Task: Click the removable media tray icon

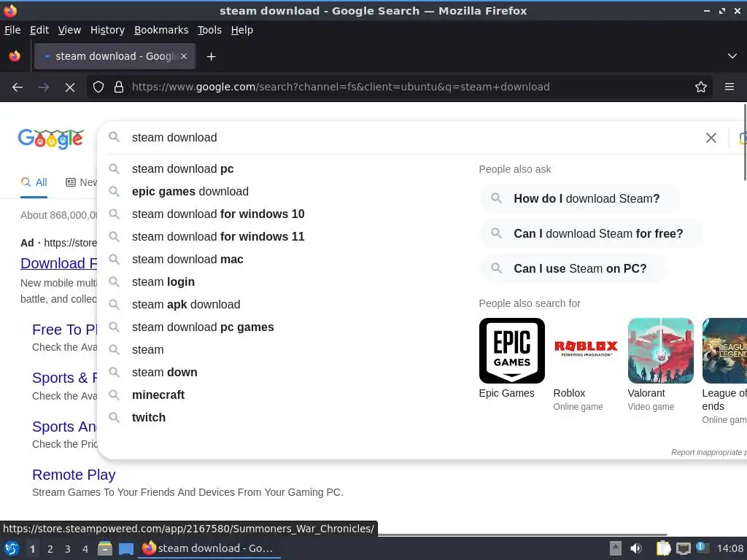Action: click(616, 548)
